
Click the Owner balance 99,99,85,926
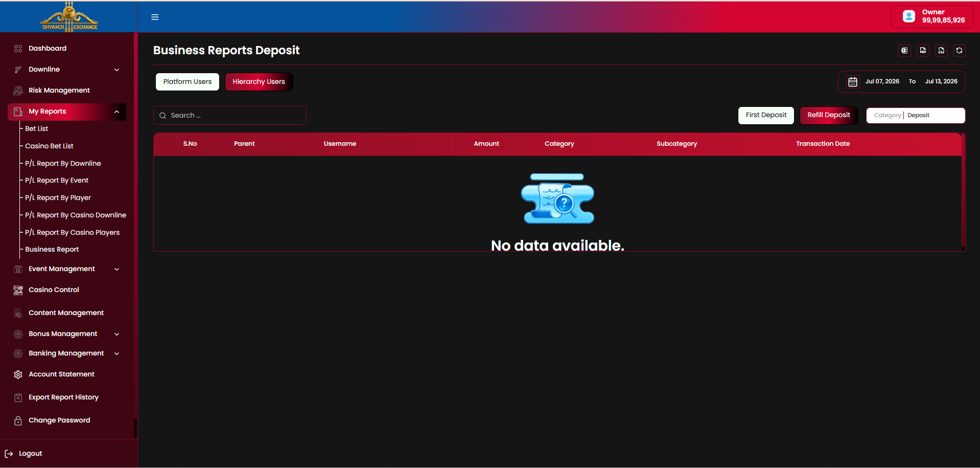point(943,20)
